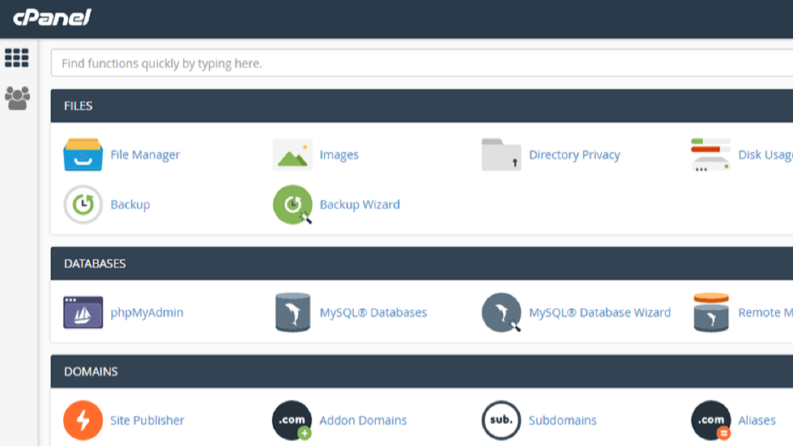Image resolution: width=793 pixels, height=446 pixels.
Task: Open User Manager people icon in sidebar
Action: click(17, 98)
